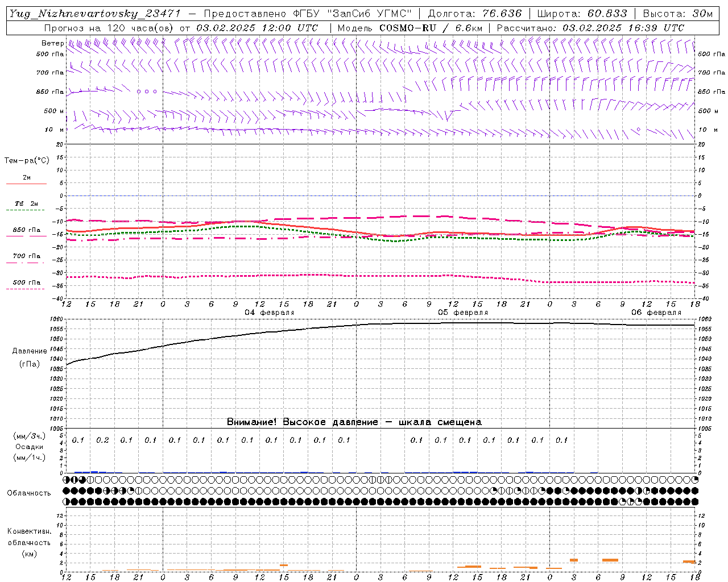Viewport: 728px width, 582px height.
Task: Click the Облачность row label
Action: point(29,493)
